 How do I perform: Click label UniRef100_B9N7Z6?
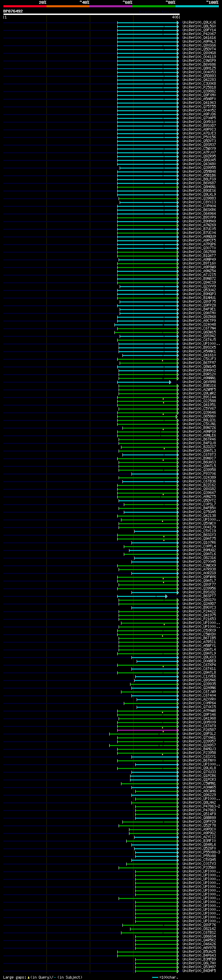tap(199, 428)
